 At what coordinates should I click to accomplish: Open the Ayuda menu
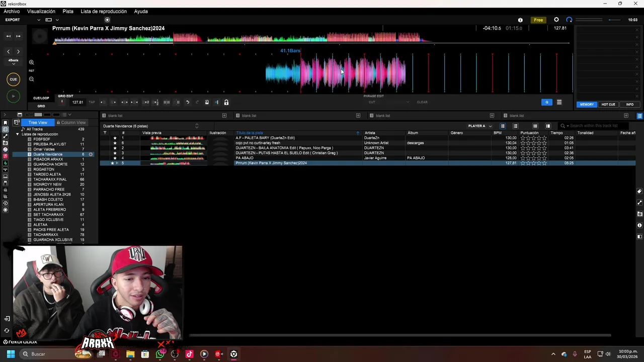click(x=141, y=11)
